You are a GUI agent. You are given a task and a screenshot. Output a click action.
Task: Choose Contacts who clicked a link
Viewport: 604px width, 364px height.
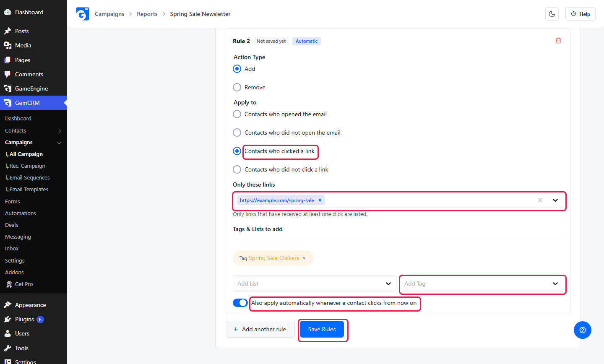pyautogui.click(x=237, y=151)
